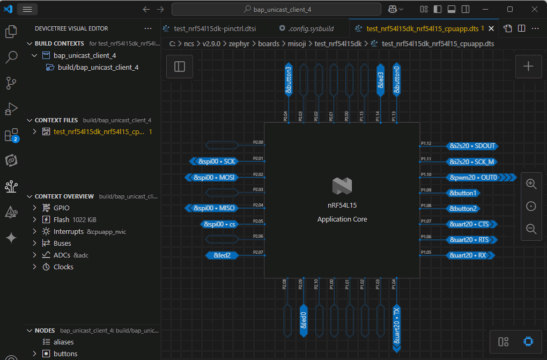The height and width of the screenshot is (360, 547).
Task: Select the &button2 pin label
Action: coord(463,209)
